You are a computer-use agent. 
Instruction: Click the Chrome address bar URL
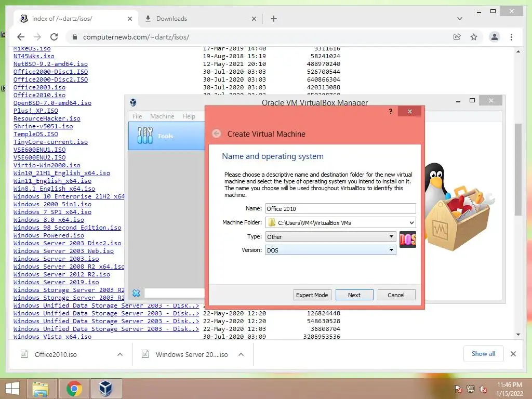tap(136, 37)
